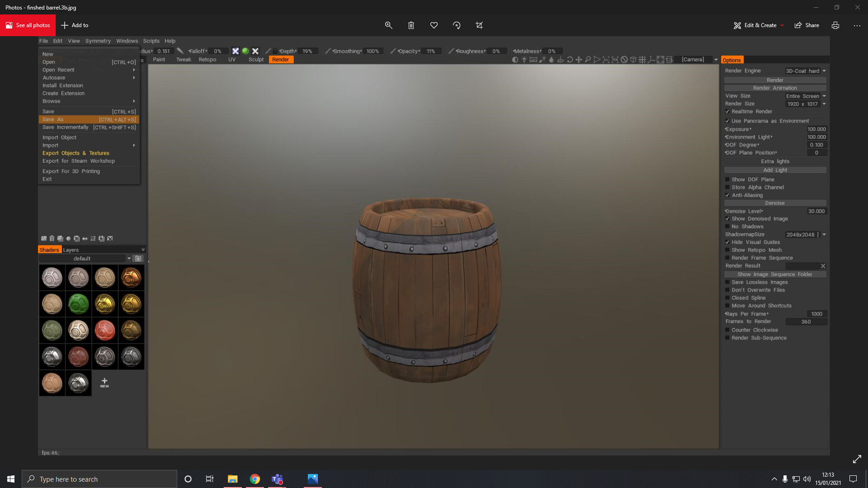Switch to the Layers tab
868x488 pixels.
click(71, 249)
